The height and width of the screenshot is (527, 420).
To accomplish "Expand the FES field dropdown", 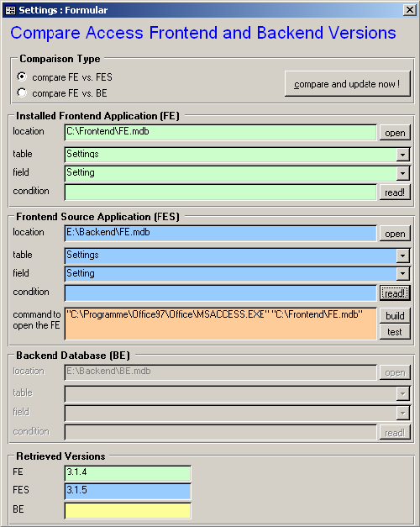I will point(402,274).
